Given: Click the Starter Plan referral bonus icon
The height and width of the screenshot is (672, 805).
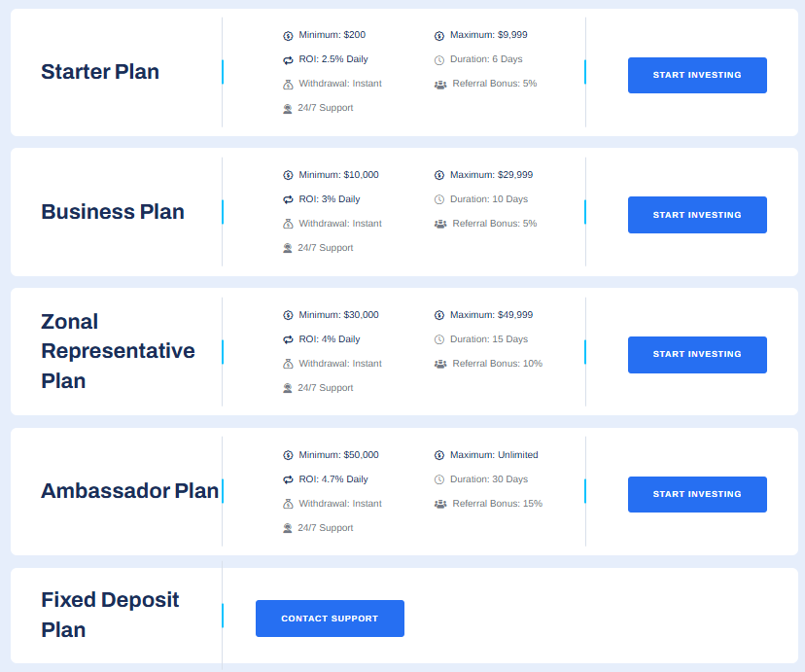Looking at the screenshot, I should [440, 85].
